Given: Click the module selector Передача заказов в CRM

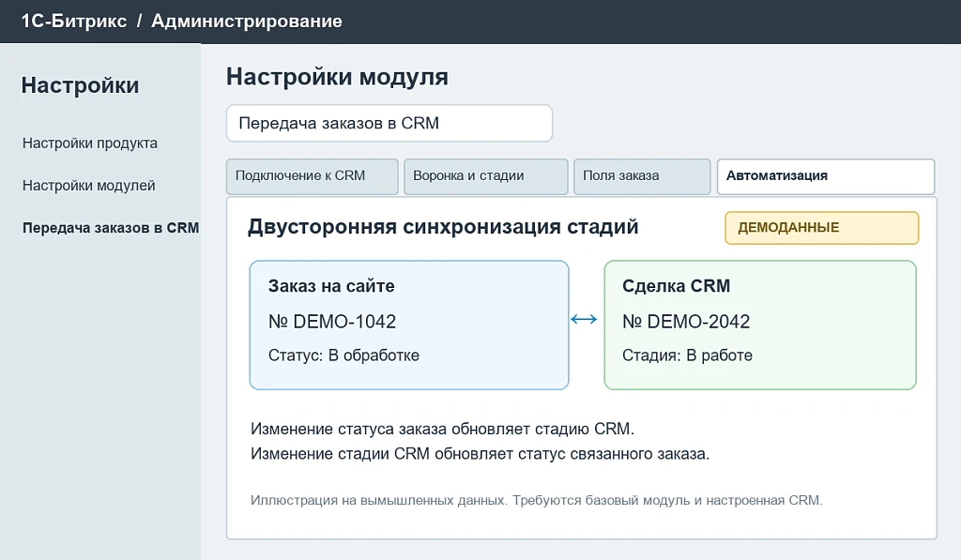Looking at the screenshot, I should pyautogui.click(x=389, y=123).
